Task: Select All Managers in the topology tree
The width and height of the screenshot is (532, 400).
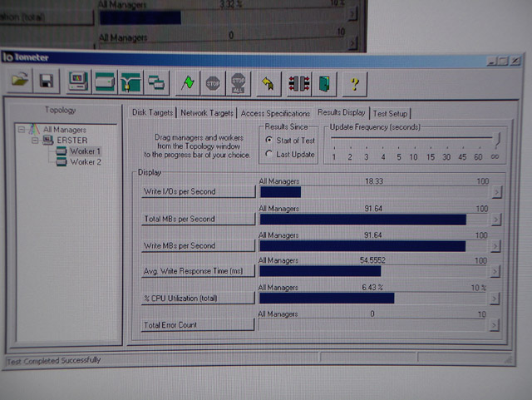Action: pos(65,130)
